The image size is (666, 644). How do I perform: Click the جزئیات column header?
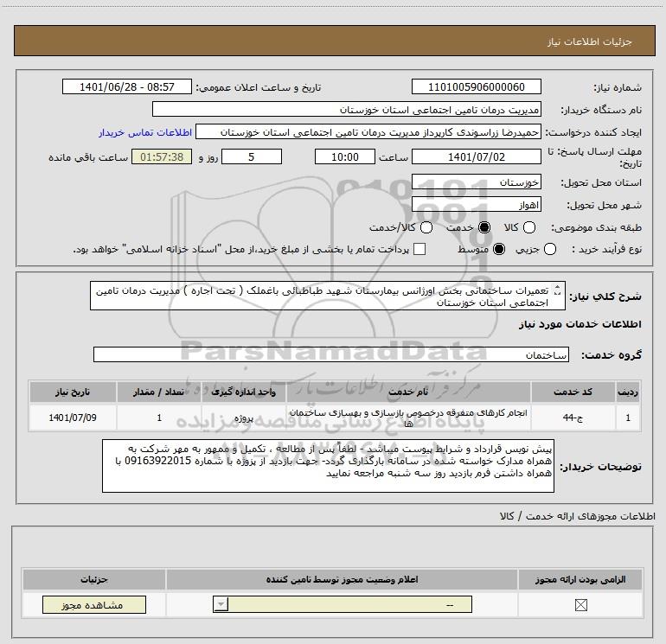(94, 579)
